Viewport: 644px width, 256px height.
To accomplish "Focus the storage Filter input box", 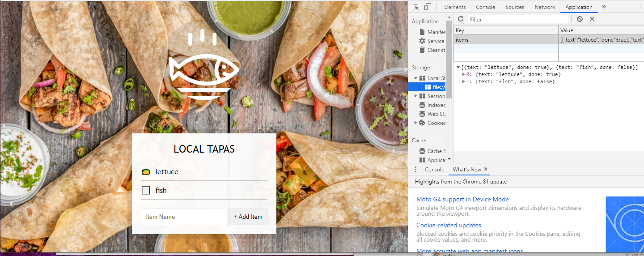I will (518, 19).
